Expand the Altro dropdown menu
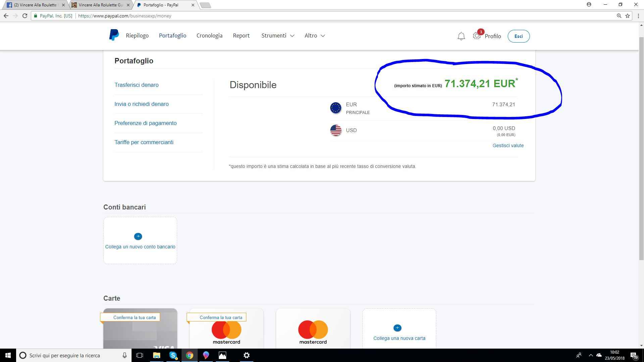The width and height of the screenshot is (644, 362). click(314, 36)
